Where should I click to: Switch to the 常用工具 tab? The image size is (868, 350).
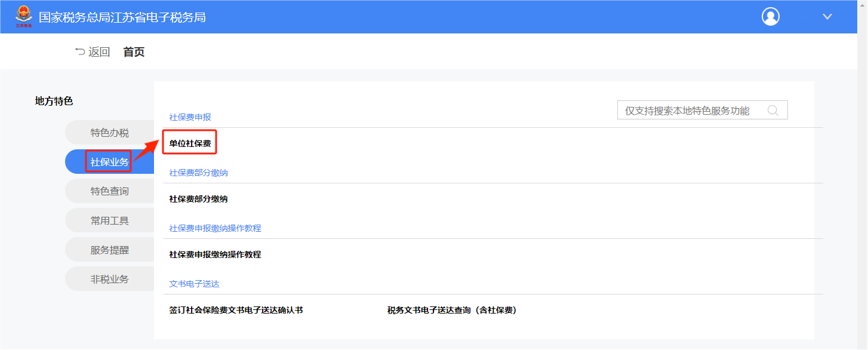click(110, 220)
